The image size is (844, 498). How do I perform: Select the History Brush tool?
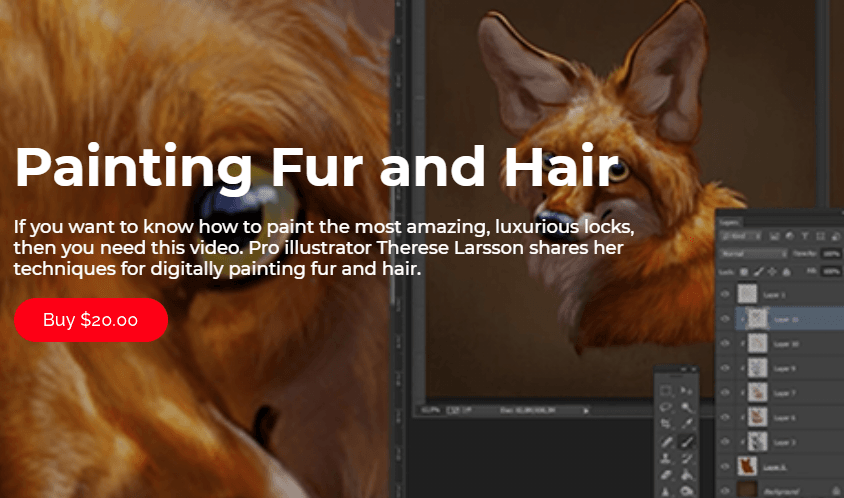686,459
